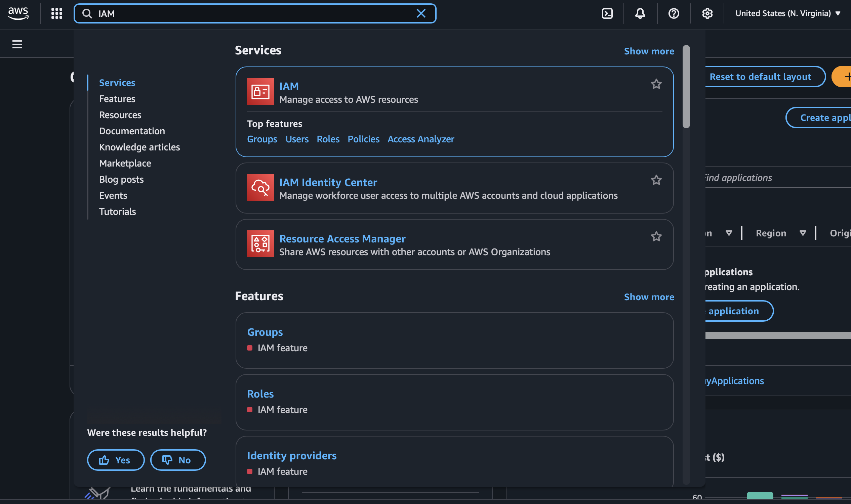Expand the Region column filter arrow

pos(802,233)
